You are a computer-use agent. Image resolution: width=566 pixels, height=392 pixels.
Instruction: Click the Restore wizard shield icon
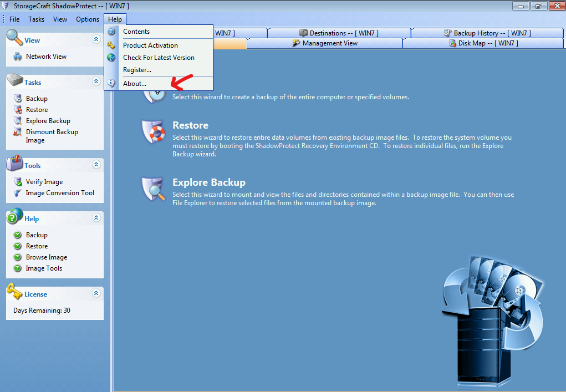[x=154, y=131]
